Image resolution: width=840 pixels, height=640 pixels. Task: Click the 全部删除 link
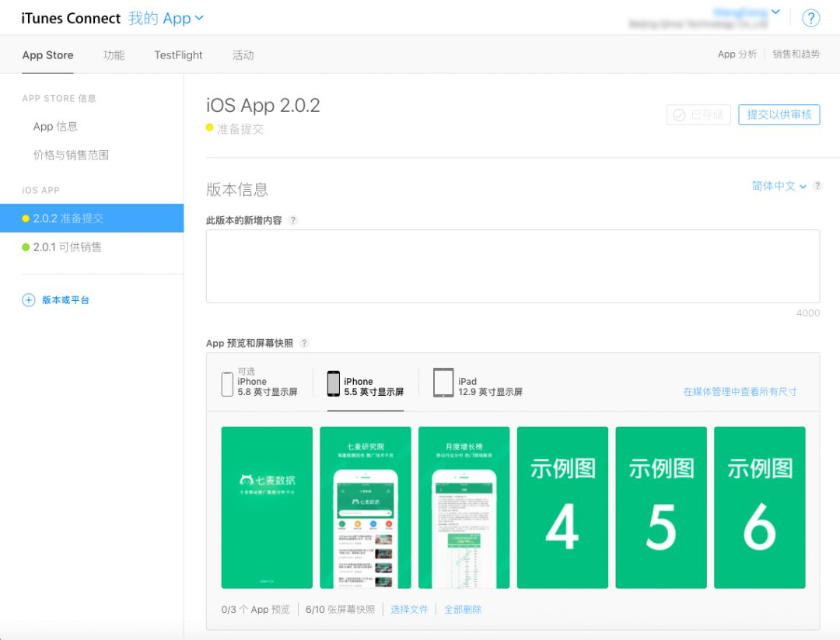pyautogui.click(x=462, y=610)
